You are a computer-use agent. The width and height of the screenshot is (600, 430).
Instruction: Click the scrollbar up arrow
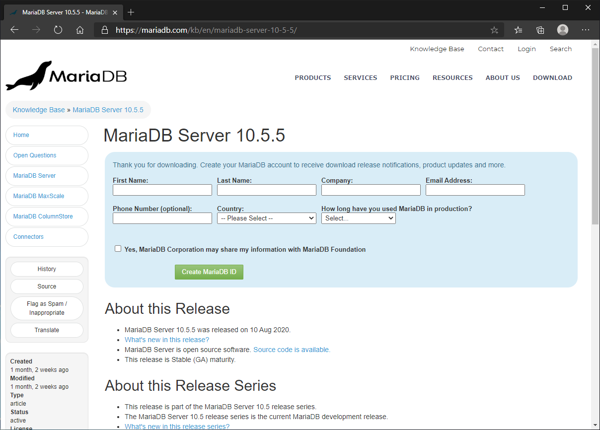[x=595, y=44]
